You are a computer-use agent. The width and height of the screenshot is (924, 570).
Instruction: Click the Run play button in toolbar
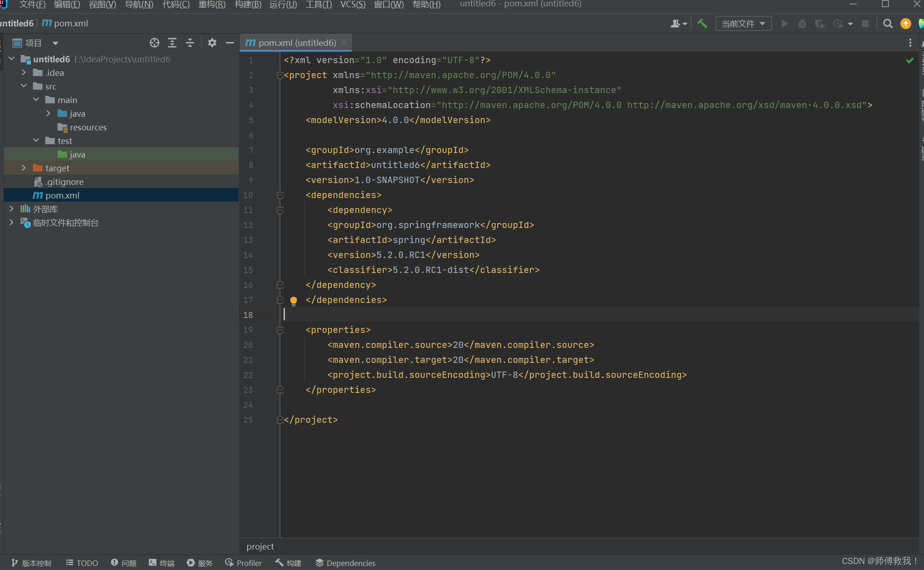coord(784,24)
